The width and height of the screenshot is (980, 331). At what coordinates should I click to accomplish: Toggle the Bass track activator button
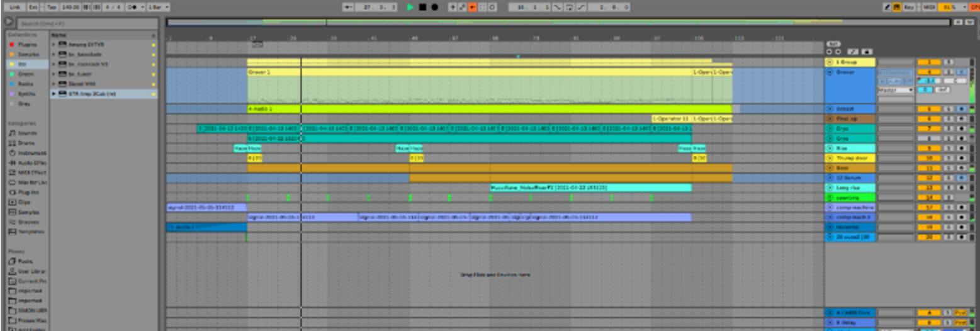pyautogui.click(x=928, y=168)
